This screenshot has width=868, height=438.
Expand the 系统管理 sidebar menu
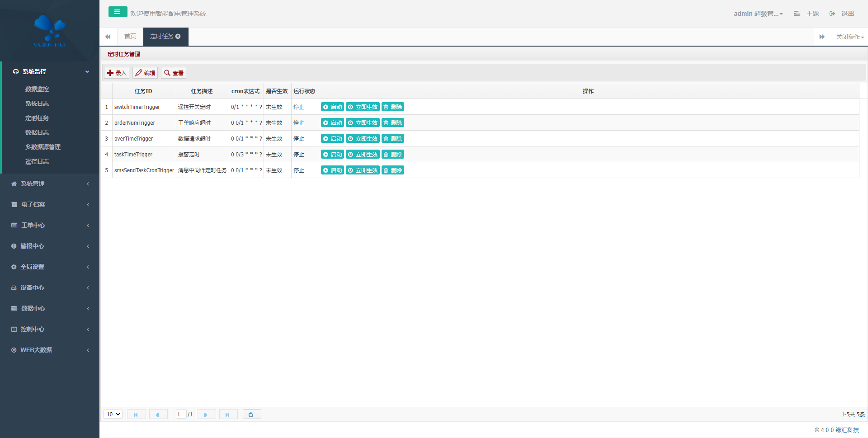[50, 184]
